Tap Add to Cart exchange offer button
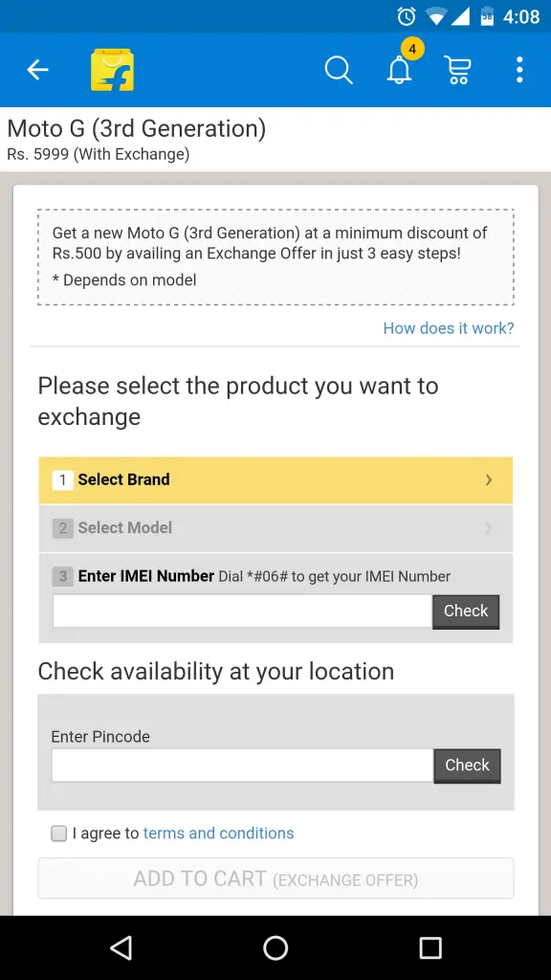 [275, 879]
